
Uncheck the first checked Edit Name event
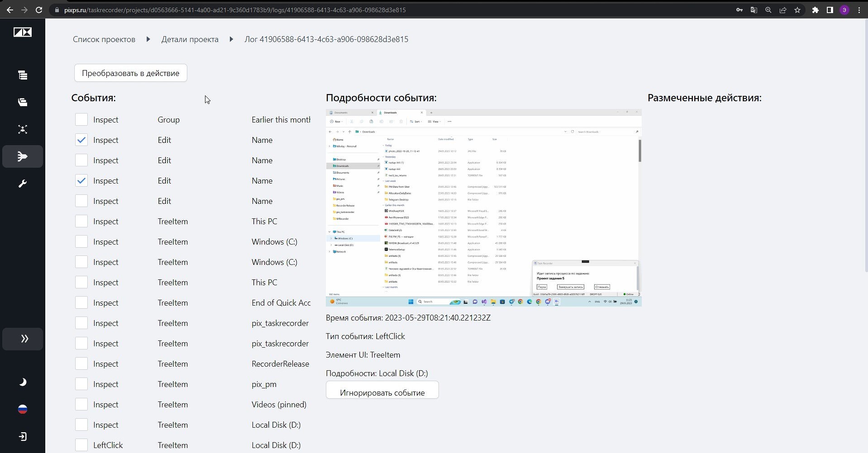point(81,140)
